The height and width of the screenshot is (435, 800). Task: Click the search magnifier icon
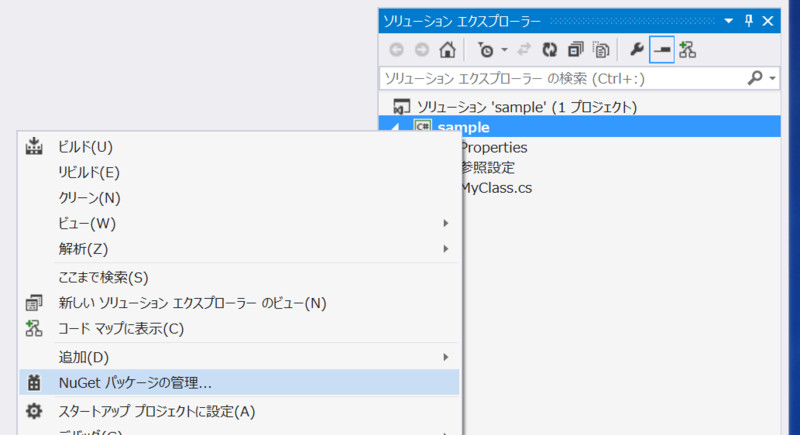coord(755,78)
